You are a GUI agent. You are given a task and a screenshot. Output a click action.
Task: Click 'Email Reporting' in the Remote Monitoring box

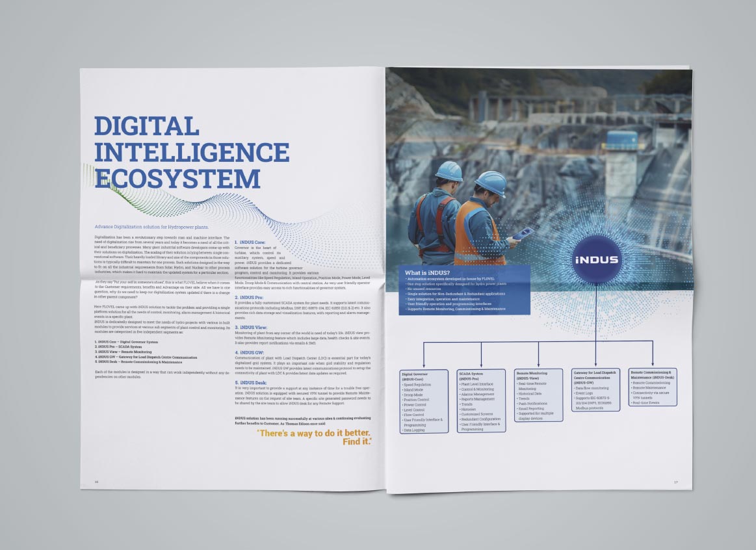point(530,408)
